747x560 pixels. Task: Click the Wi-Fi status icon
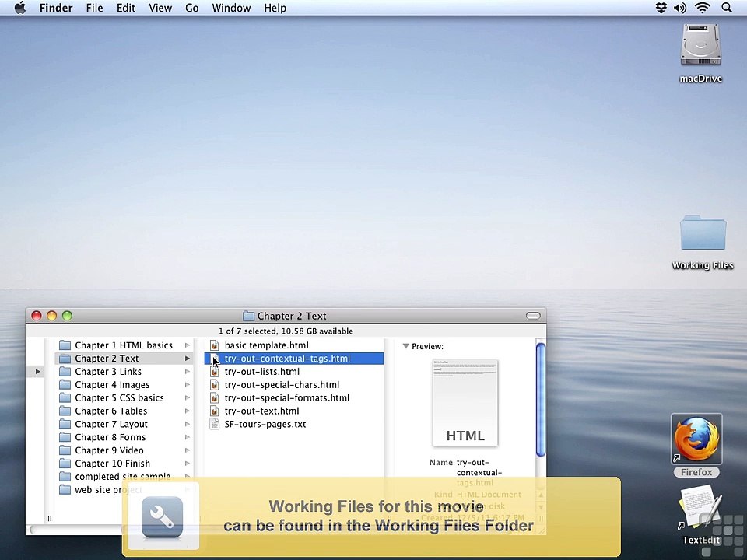(x=703, y=8)
